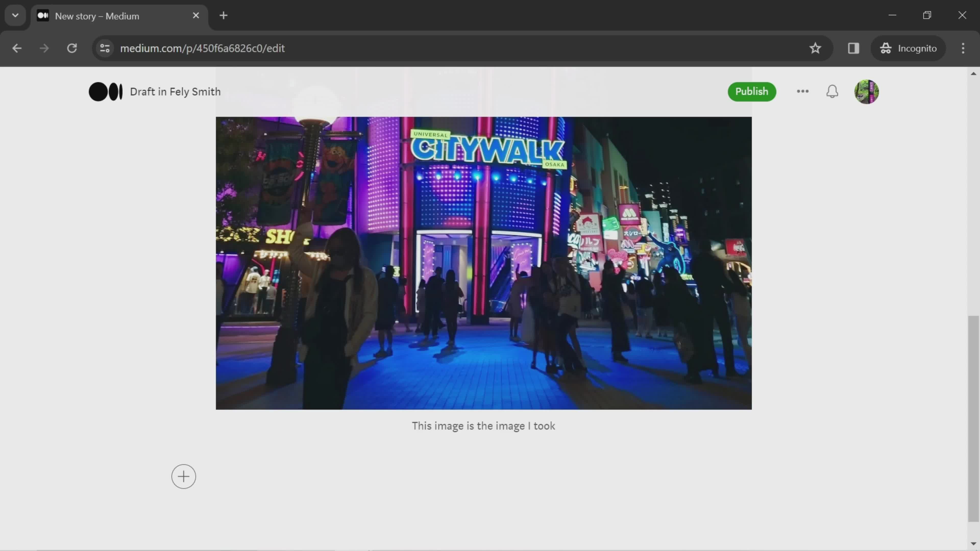Click the green Publish button

click(x=751, y=92)
